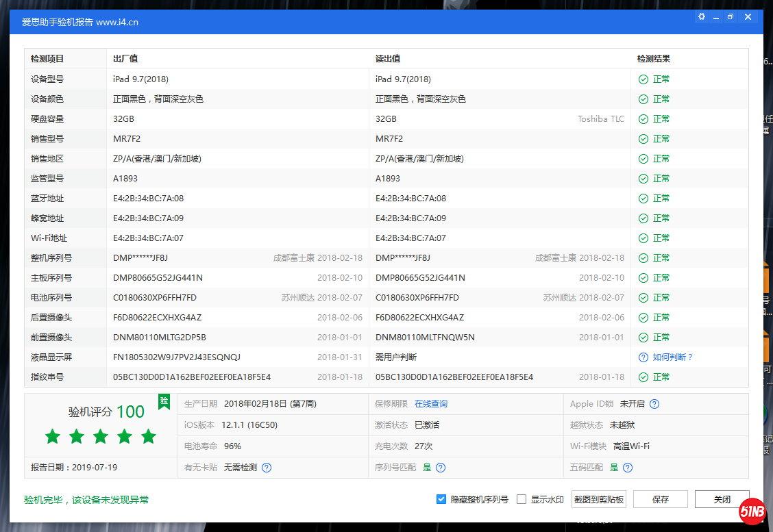Click 截图到剪贴板 button
The width and height of the screenshot is (773, 532).
pyautogui.click(x=599, y=499)
